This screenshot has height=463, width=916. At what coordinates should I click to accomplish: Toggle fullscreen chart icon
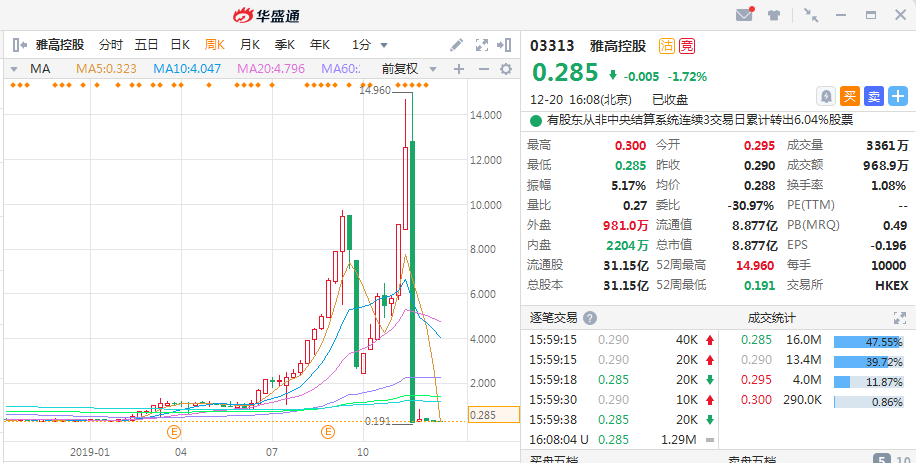point(481,45)
